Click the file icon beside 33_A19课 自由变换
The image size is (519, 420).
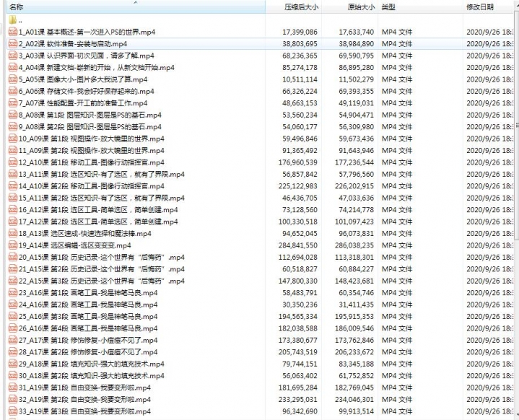(x=13, y=411)
